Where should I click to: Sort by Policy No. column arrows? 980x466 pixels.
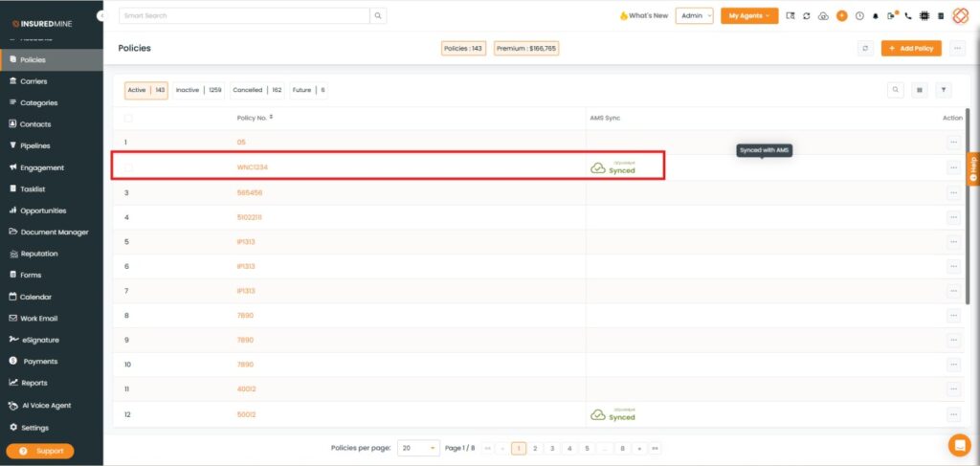click(x=271, y=118)
